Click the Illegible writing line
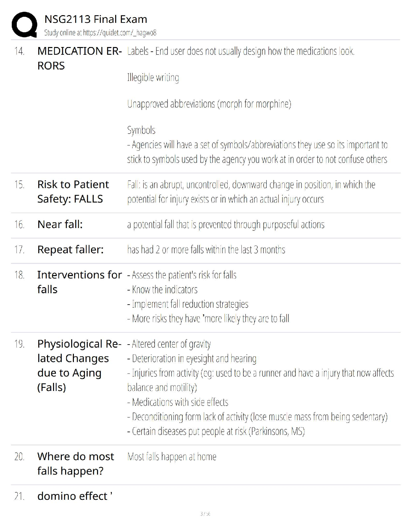 point(153,78)
